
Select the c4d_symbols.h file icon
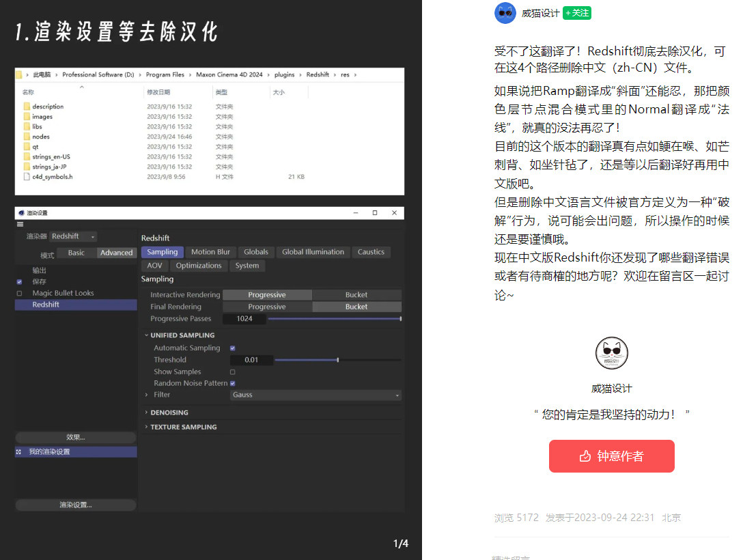point(27,177)
